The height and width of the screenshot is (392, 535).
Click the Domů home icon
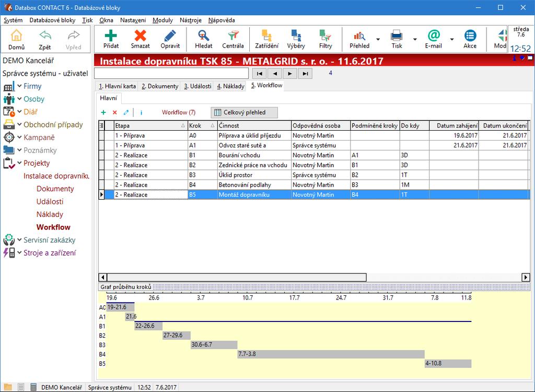(x=16, y=36)
